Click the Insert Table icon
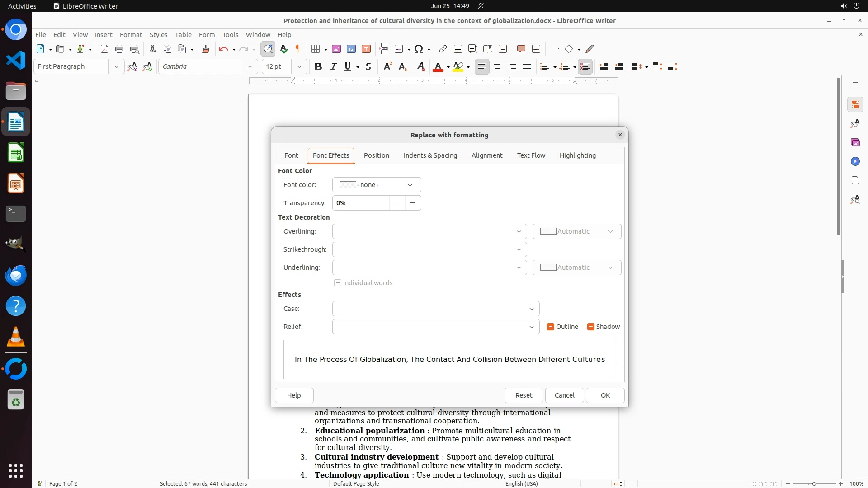Viewport: 868px width, 488px height. point(316,49)
